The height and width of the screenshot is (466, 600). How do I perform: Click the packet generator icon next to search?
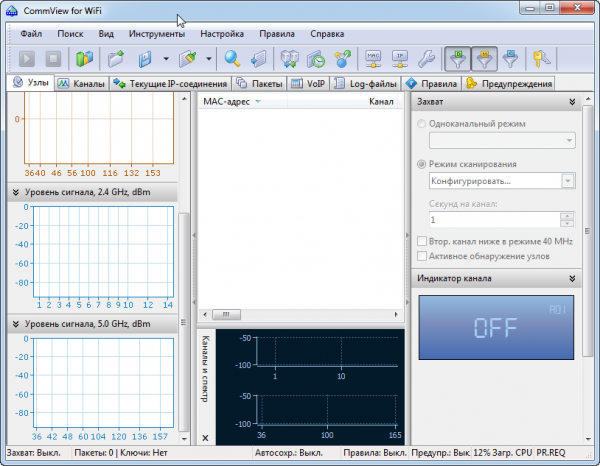pyautogui.click(x=259, y=59)
